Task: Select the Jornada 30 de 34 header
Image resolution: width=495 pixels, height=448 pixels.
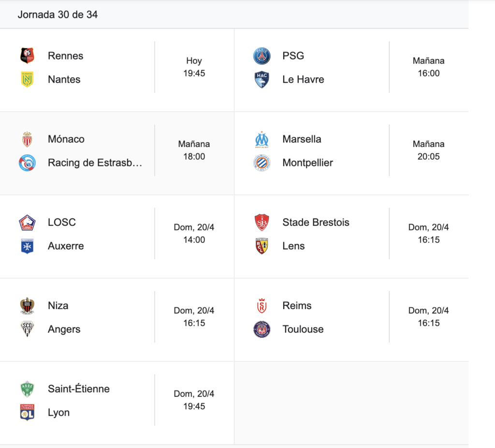Action: 58,15
